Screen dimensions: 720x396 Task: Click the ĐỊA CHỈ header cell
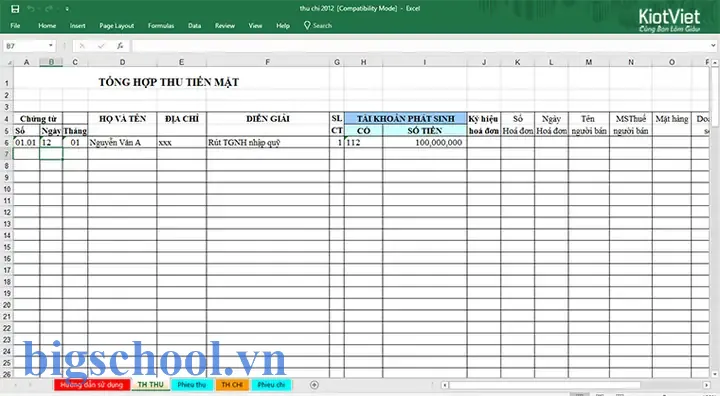[181, 119]
